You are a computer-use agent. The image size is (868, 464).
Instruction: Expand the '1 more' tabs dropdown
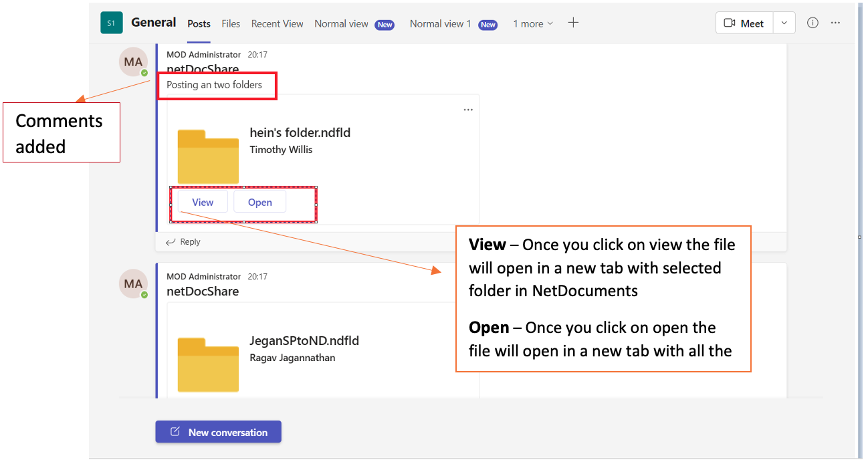533,23
